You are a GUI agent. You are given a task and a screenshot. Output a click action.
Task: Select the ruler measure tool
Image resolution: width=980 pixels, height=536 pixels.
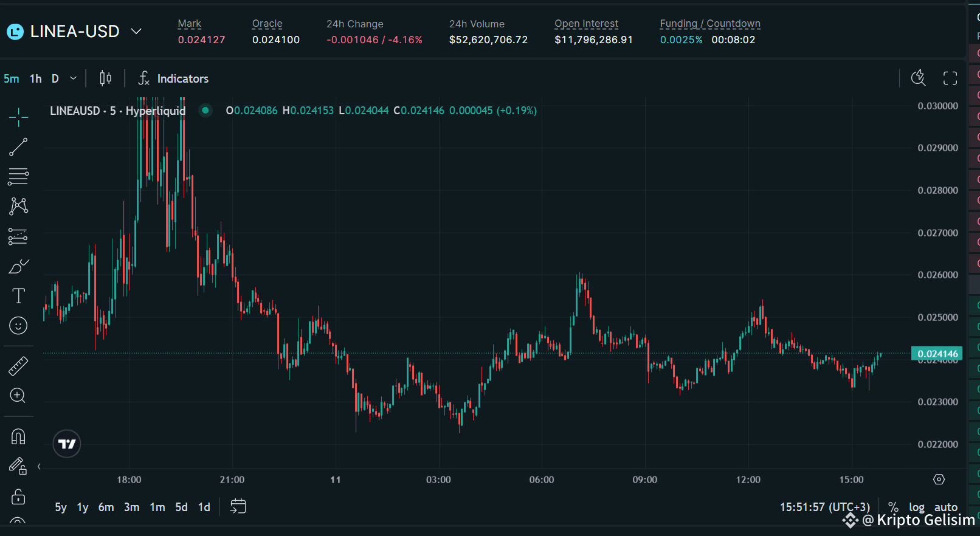tap(18, 366)
